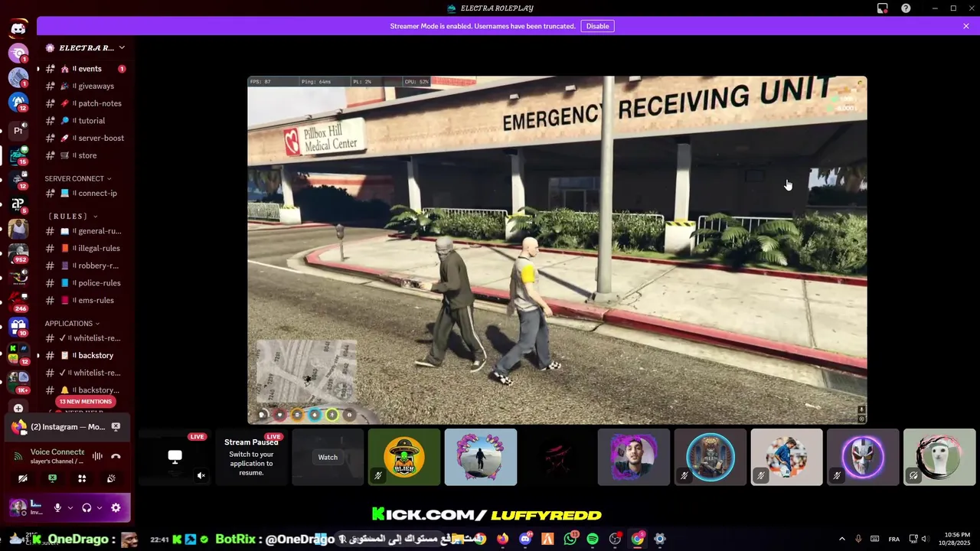The width and height of the screenshot is (980, 551).
Task: Dismiss the Streamer Mode banner
Action: tap(966, 26)
